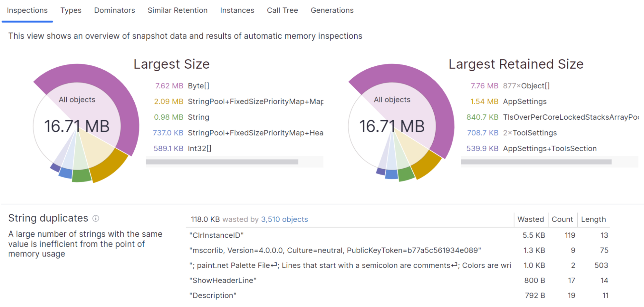The height and width of the screenshot is (307, 644).
Task: Sort string duplicates by Length column
Action: [593, 219]
